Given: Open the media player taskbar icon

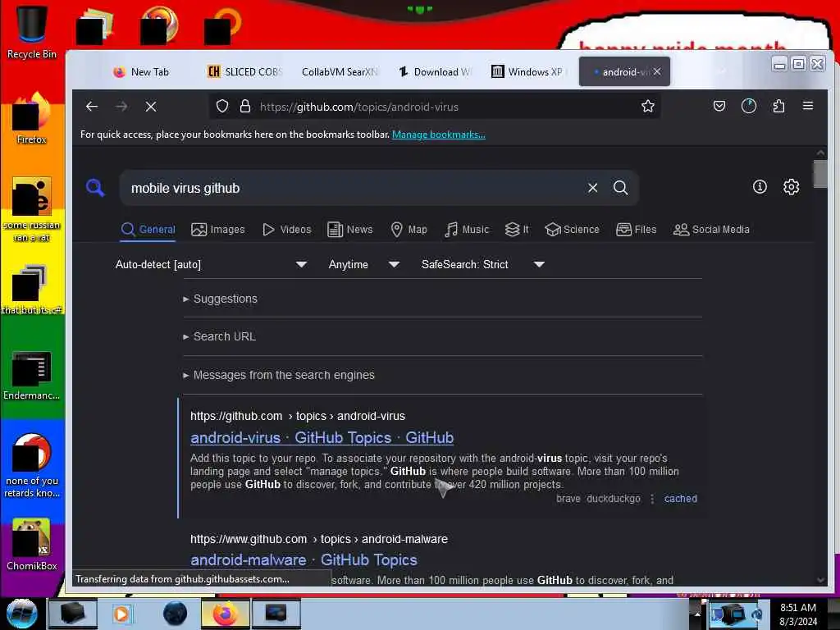Looking at the screenshot, I should pyautogui.click(x=121, y=614).
